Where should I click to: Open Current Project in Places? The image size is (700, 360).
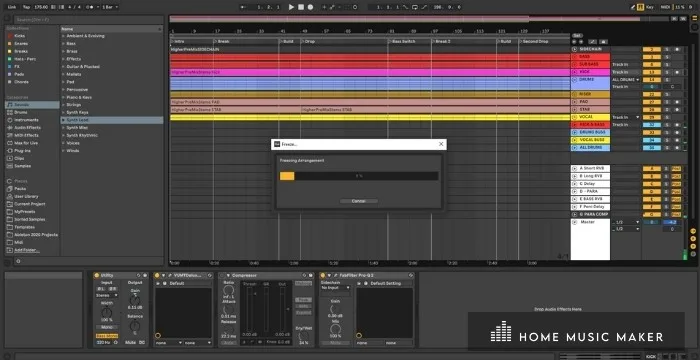[x=29, y=204]
